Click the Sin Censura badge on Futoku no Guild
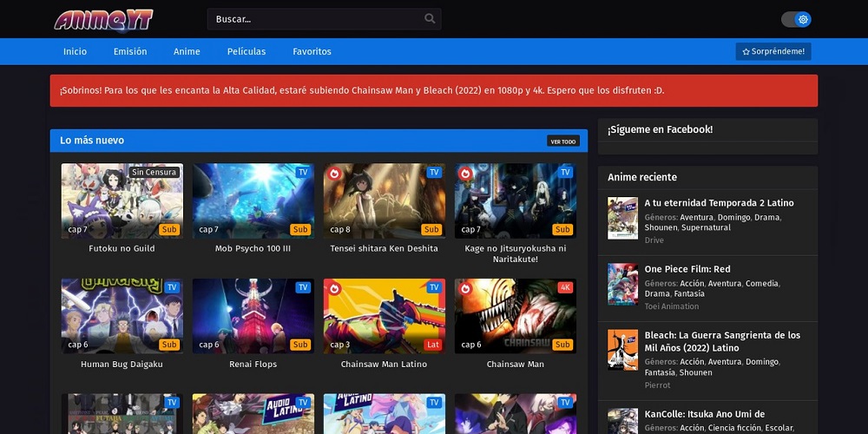Screen dimensions: 868x434 (x=154, y=172)
